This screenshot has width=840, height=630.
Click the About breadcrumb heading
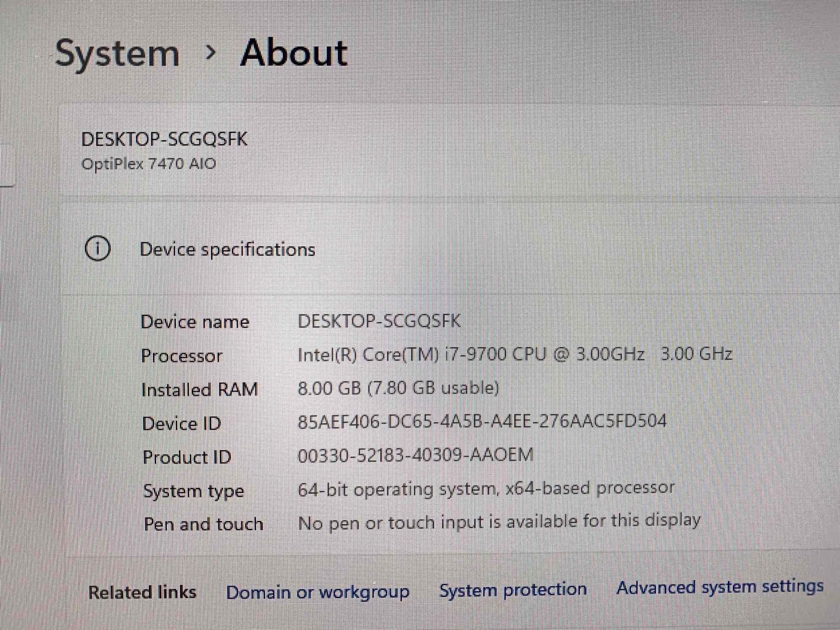[x=294, y=53]
